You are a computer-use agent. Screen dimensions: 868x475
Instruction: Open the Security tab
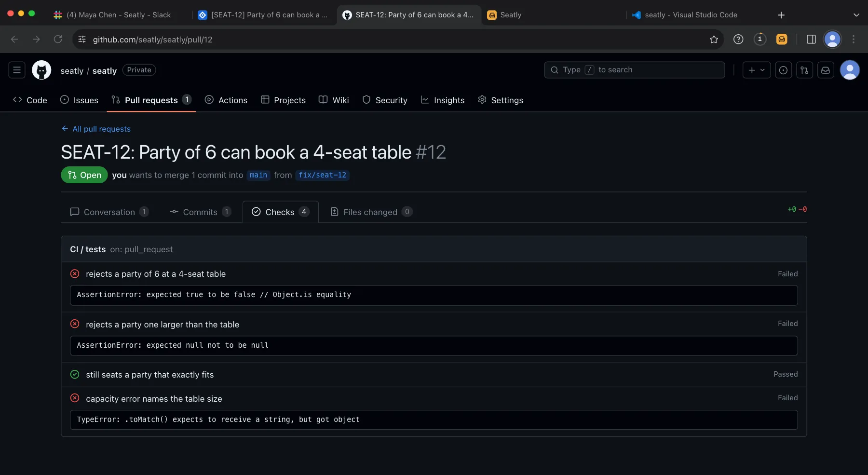(385, 100)
